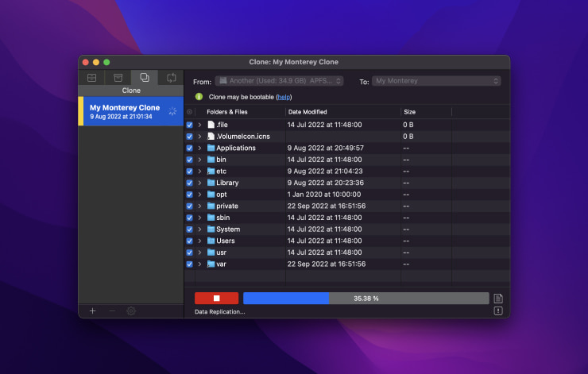Click the Data Replication status text
Screen dimensions: 588x374
(x=220, y=312)
